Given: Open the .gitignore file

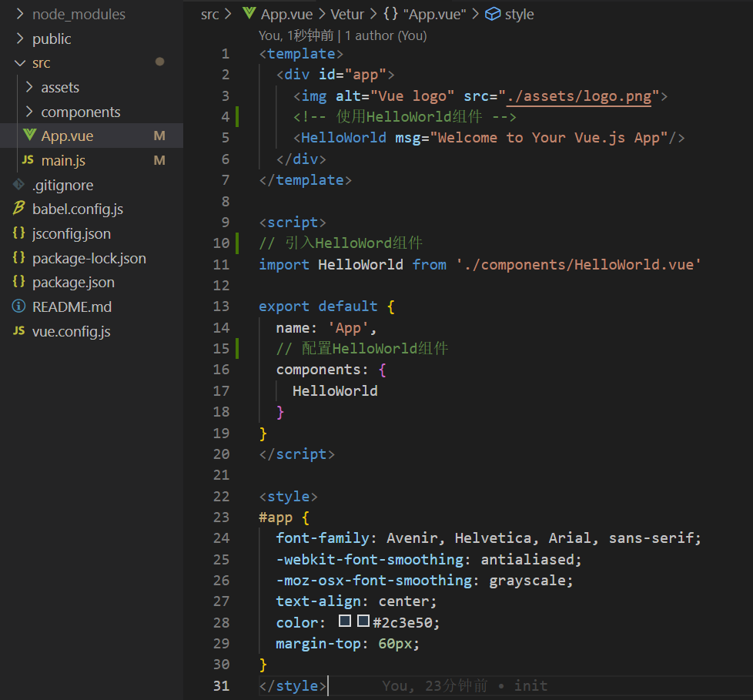Looking at the screenshot, I should [x=63, y=186].
